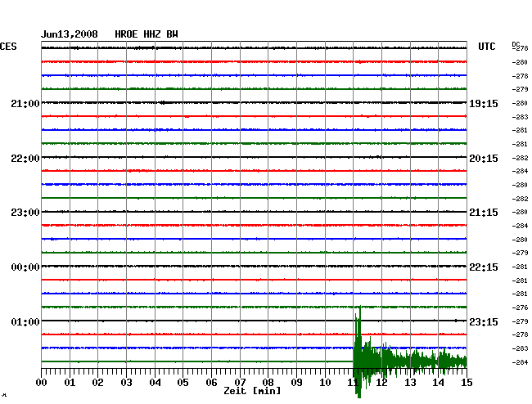Select the 22:00 local time label
This screenshot has width=532, height=404.
coord(25,159)
